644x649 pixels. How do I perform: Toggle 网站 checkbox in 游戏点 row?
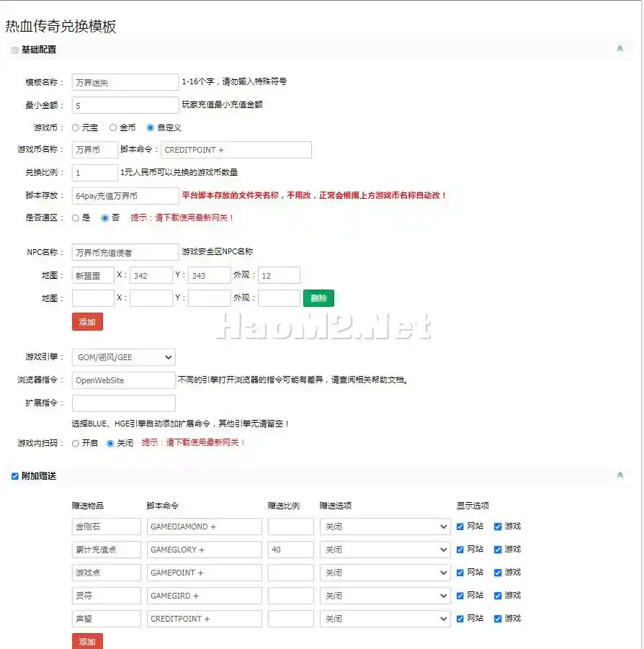pos(460,573)
